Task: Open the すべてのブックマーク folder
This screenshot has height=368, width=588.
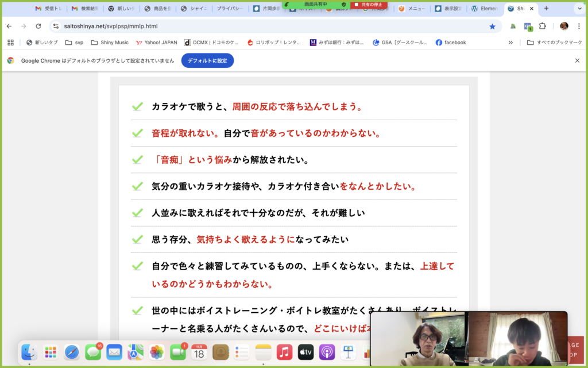Action: (x=553, y=43)
